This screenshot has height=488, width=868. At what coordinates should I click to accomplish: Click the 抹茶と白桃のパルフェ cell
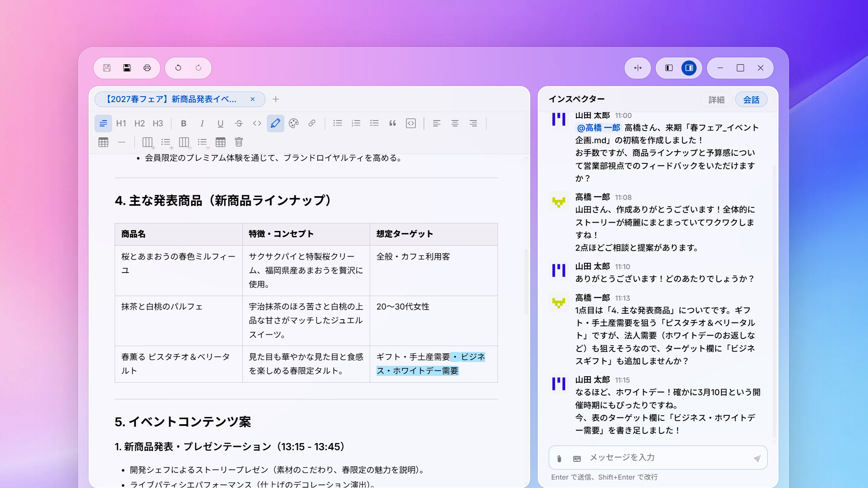pos(179,321)
